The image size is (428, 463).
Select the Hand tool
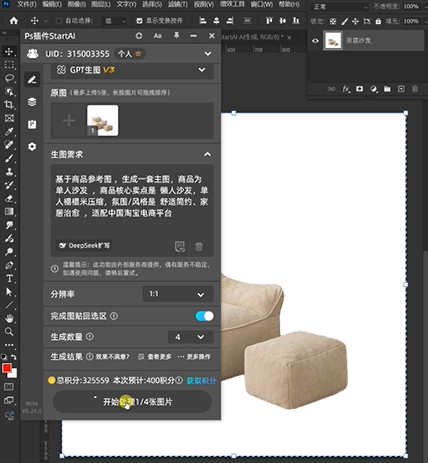9,318
